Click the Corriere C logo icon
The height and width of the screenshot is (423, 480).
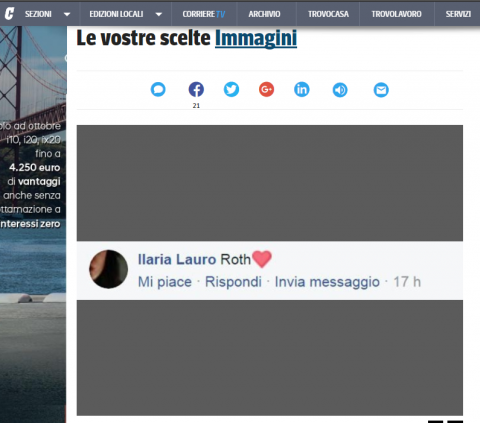click(x=9, y=14)
